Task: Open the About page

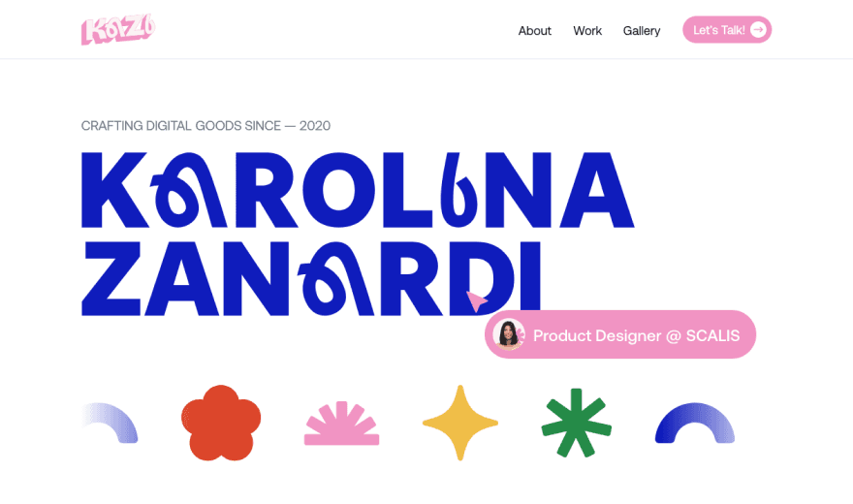Action: (534, 30)
